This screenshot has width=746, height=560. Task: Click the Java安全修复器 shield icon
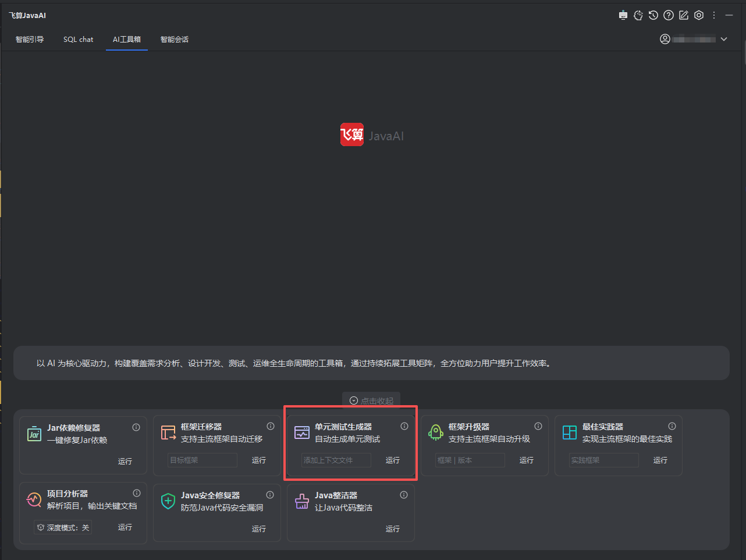[x=168, y=501]
